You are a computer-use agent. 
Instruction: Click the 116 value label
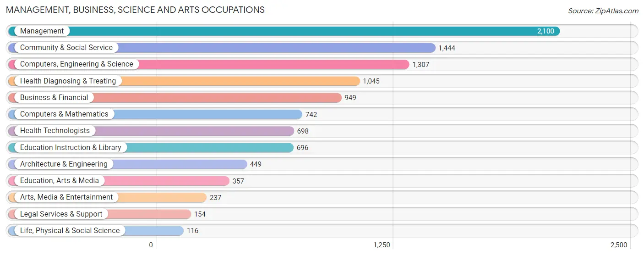(x=192, y=231)
